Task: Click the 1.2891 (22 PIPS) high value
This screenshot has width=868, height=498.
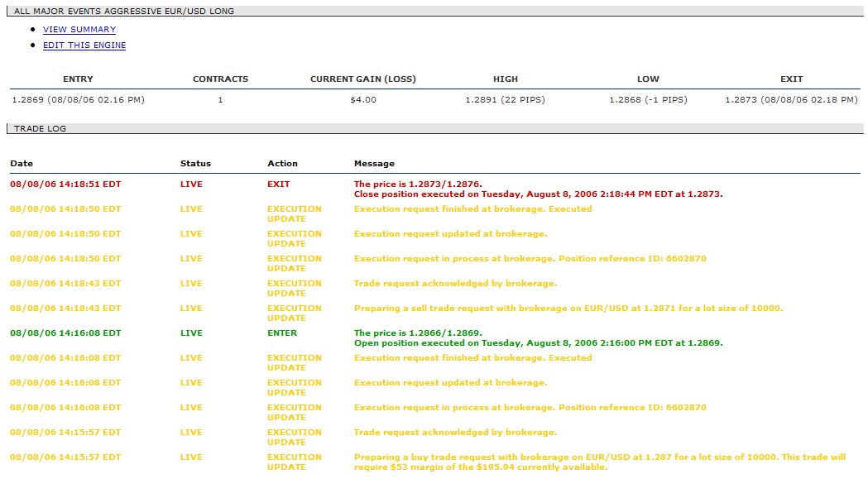Action: (505, 100)
